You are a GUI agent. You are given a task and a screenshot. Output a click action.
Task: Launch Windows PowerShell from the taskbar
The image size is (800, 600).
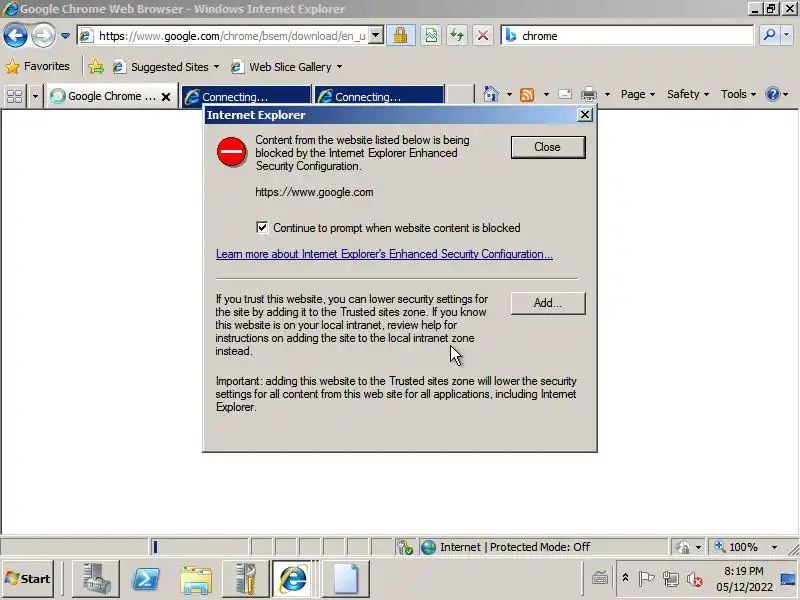[x=146, y=579]
